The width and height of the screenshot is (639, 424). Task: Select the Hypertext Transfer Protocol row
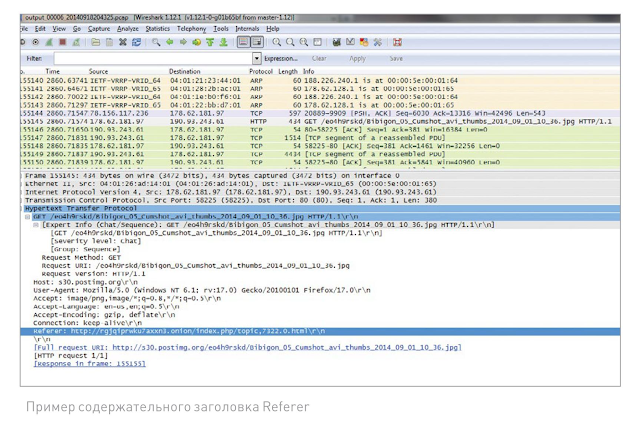(x=320, y=208)
